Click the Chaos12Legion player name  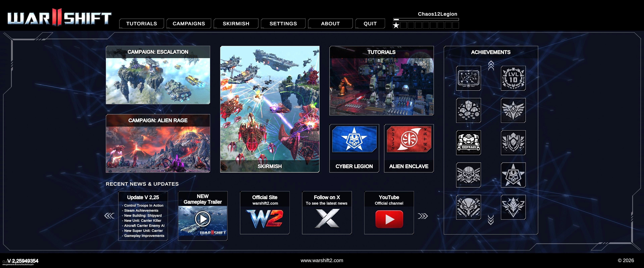tap(438, 14)
